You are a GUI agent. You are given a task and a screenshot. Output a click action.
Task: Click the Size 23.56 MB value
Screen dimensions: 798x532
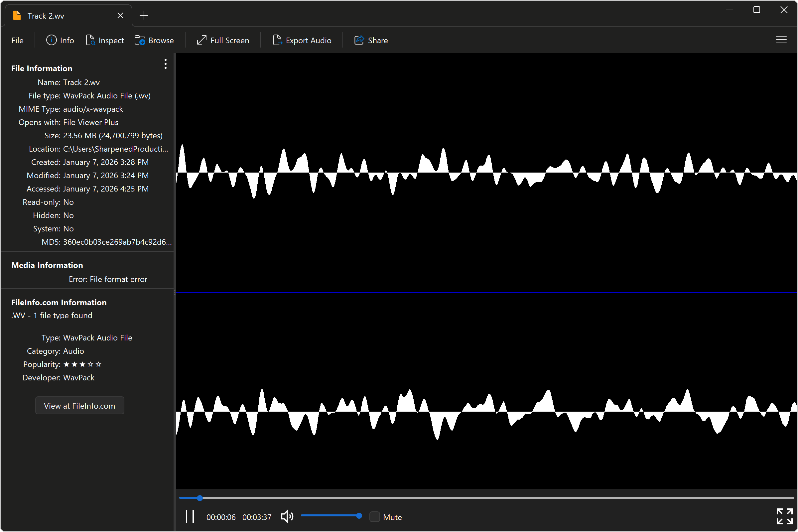coord(113,136)
